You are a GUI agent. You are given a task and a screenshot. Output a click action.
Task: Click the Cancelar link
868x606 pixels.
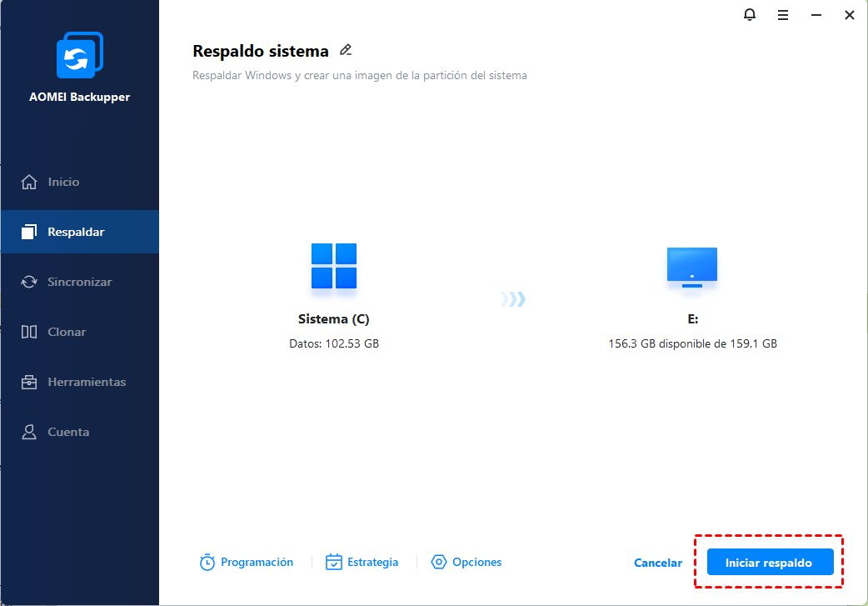pos(658,563)
